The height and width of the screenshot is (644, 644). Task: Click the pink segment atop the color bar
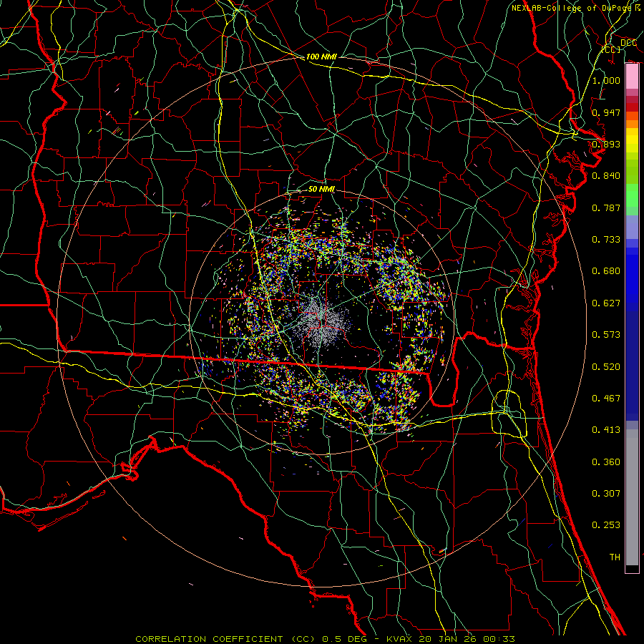[632, 77]
